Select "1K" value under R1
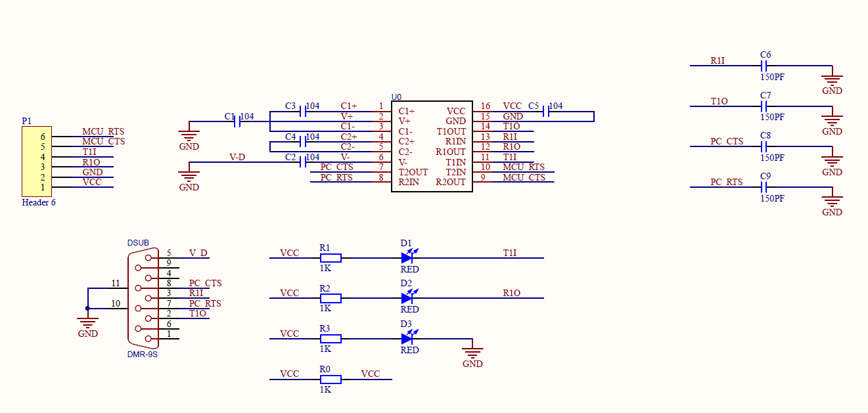The image size is (868, 413). (325, 268)
